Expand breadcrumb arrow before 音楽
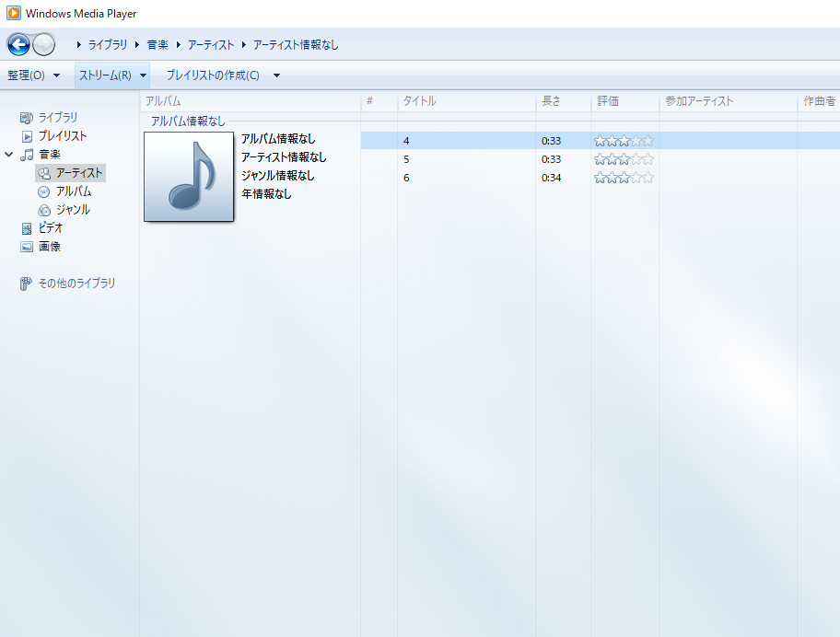This screenshot has width=840, height=637. coord(137,45)
